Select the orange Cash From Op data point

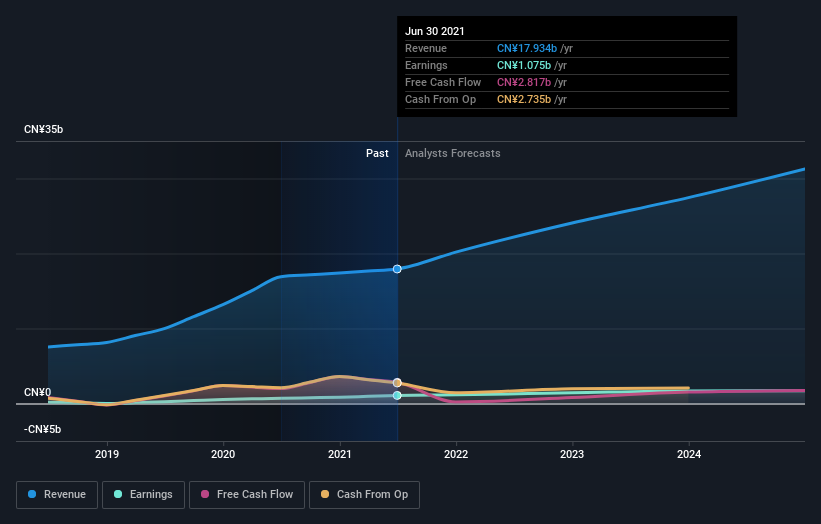(397, 383)
